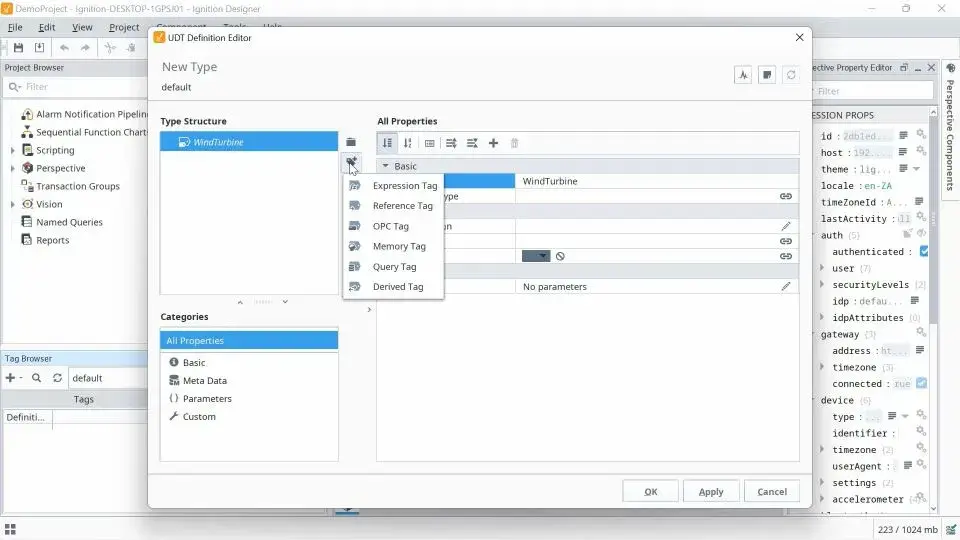Toggle sort properties by category button
Image resolution: width=960 pixels, height=540 pixels.
point(388,143)
